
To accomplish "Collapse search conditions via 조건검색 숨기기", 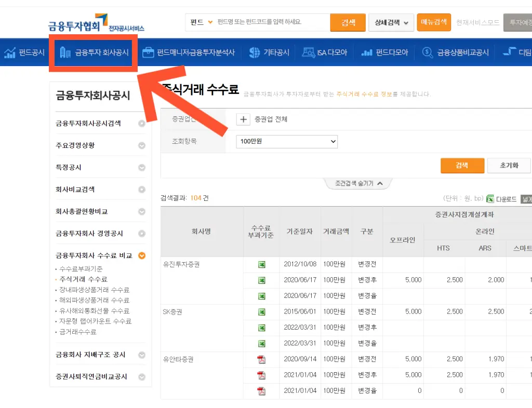I will pyautogui.click(x=358, y=183).
